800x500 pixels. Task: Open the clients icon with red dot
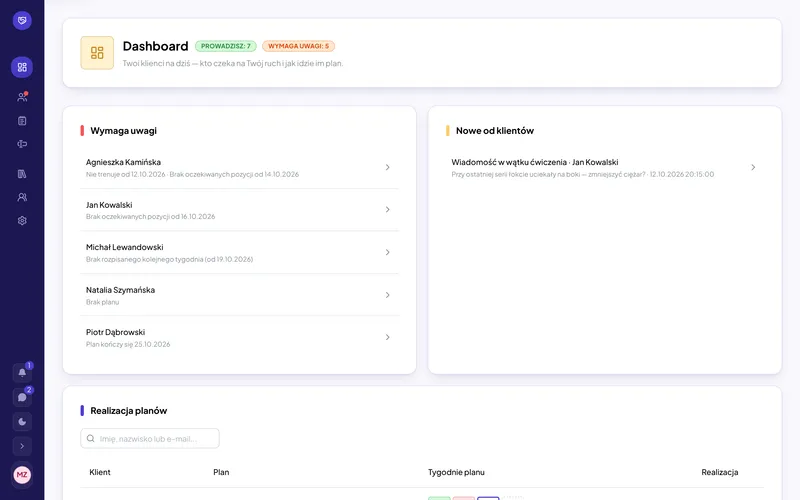coord(22,97)
